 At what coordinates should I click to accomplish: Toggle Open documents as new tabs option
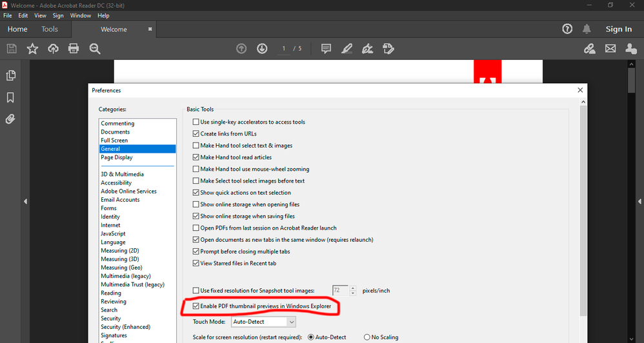click(196, 240)
